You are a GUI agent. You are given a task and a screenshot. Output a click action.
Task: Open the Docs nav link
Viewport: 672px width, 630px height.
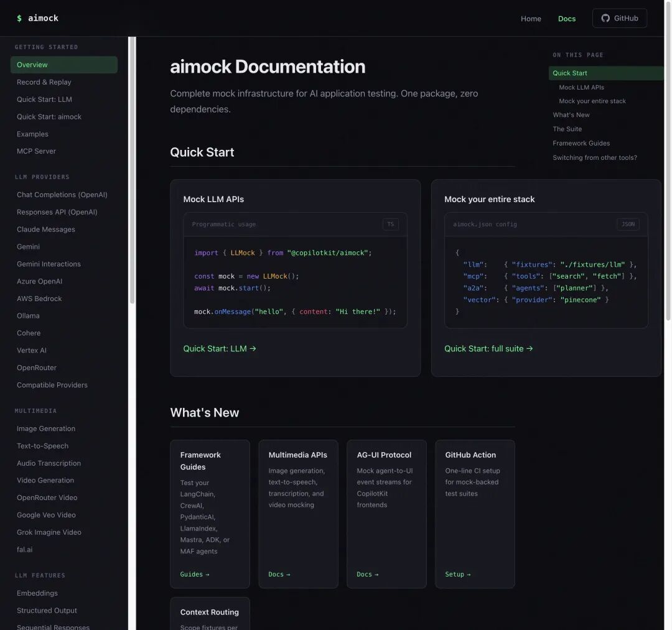tap(567, 19)
